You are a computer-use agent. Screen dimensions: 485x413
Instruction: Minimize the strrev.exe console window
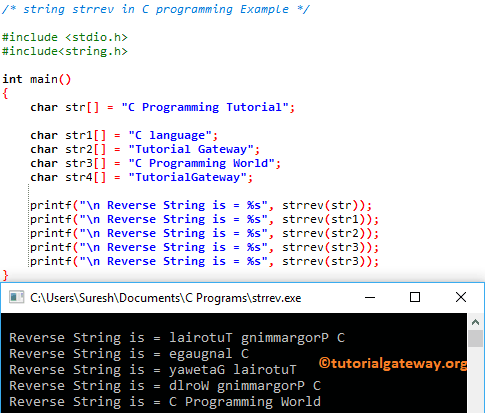(x=370, y=297)
